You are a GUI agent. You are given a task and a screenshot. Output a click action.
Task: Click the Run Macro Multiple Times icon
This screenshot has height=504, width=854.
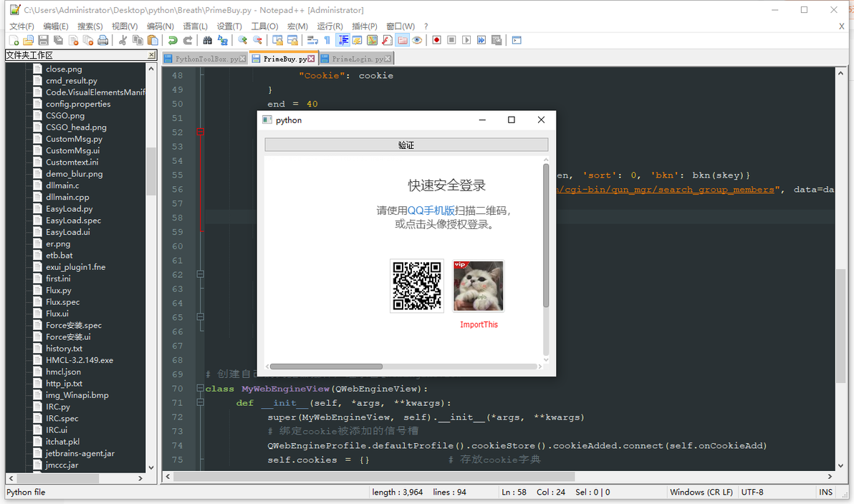point(481,40)
